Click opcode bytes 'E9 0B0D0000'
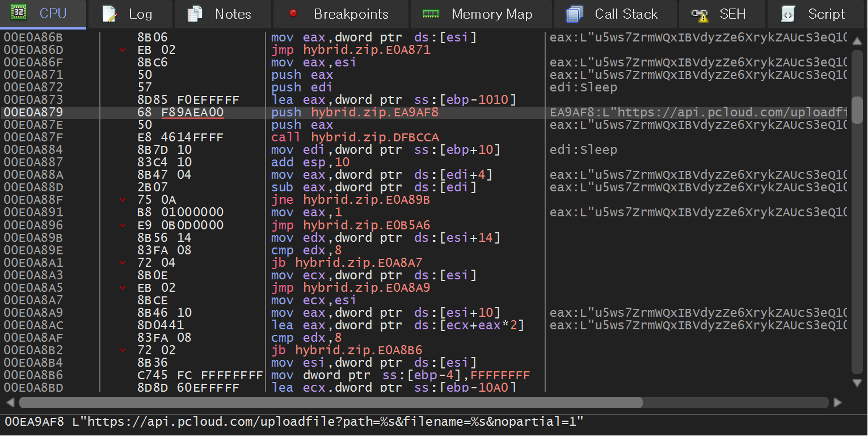Image resolution: width=868 pixels, height=436 pixels. (x=180, y=225)
